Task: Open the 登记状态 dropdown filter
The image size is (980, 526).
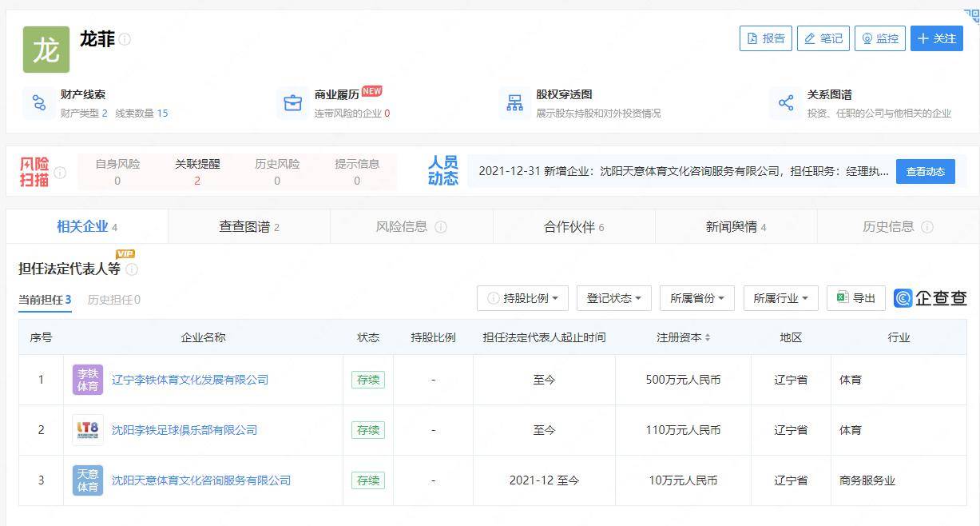Action: tap(614, 298)
